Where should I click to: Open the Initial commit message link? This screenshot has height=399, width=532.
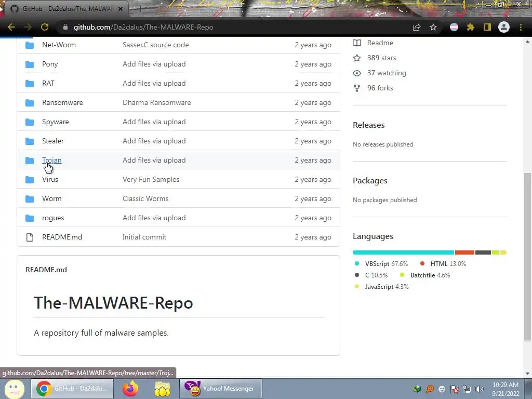click(144, 237)
